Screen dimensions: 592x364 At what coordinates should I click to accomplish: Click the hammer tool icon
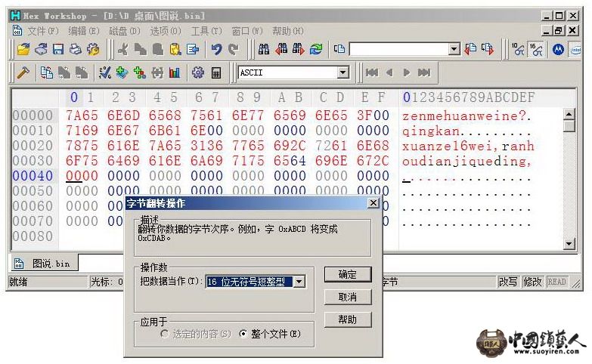click(23, 72)
